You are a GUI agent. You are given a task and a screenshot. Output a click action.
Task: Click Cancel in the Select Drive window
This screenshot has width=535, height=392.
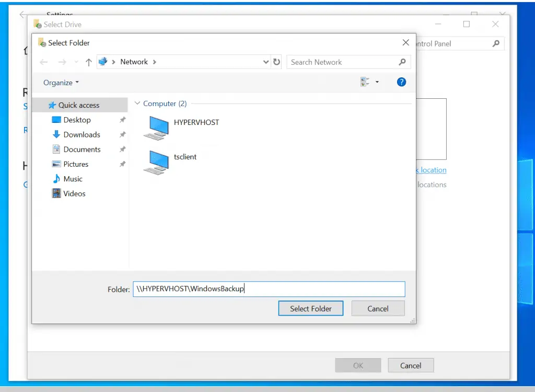click(x=410, y=365)
